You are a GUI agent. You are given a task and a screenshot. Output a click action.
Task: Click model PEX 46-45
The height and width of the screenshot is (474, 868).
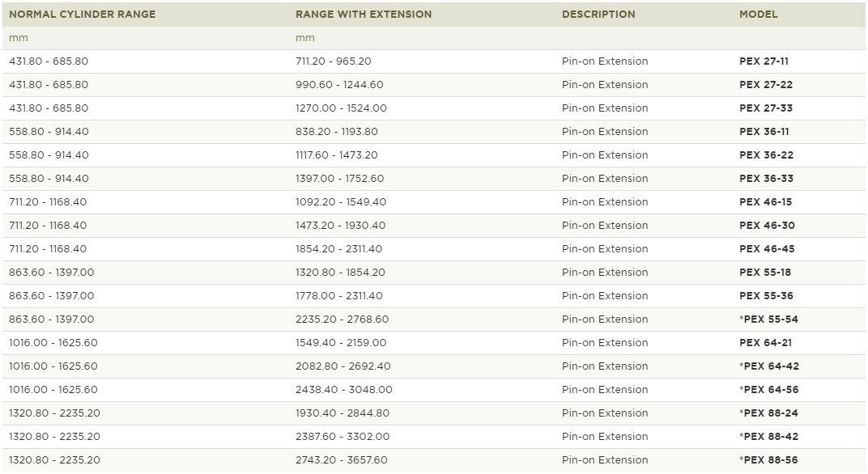(767, 249)
